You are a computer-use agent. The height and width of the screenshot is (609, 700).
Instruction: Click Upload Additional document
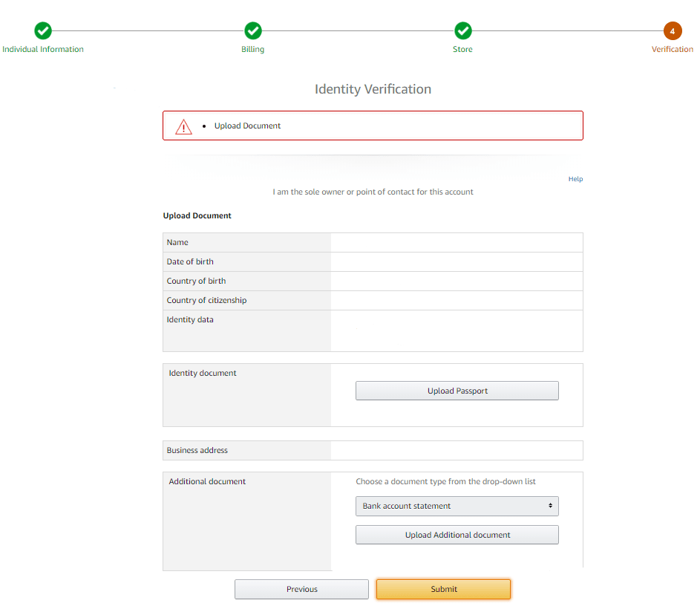click(x=457, y=534)
